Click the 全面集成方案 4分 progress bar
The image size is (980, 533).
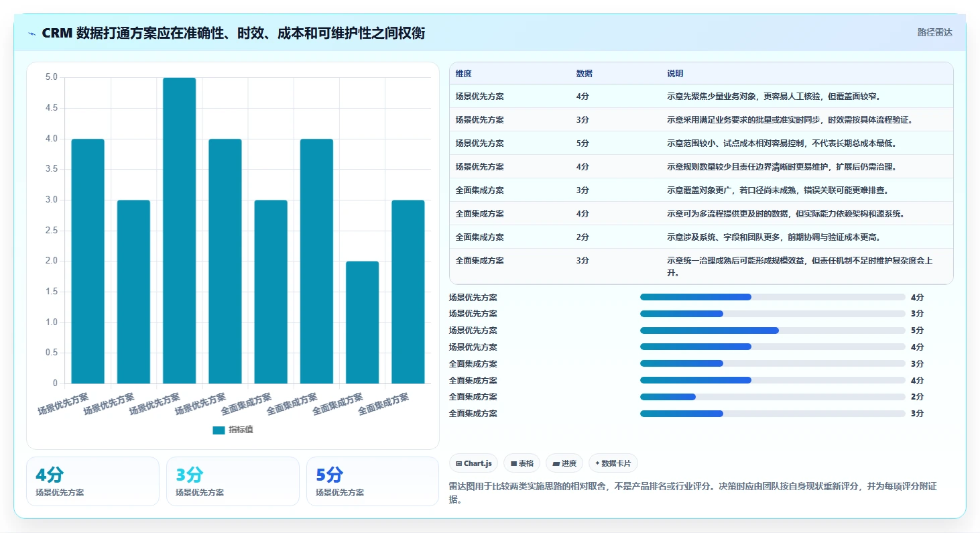coord(772,380)
